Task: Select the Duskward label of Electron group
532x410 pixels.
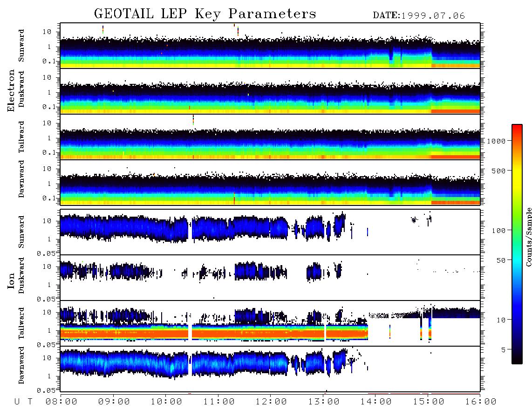Action: tap(21, 89)
